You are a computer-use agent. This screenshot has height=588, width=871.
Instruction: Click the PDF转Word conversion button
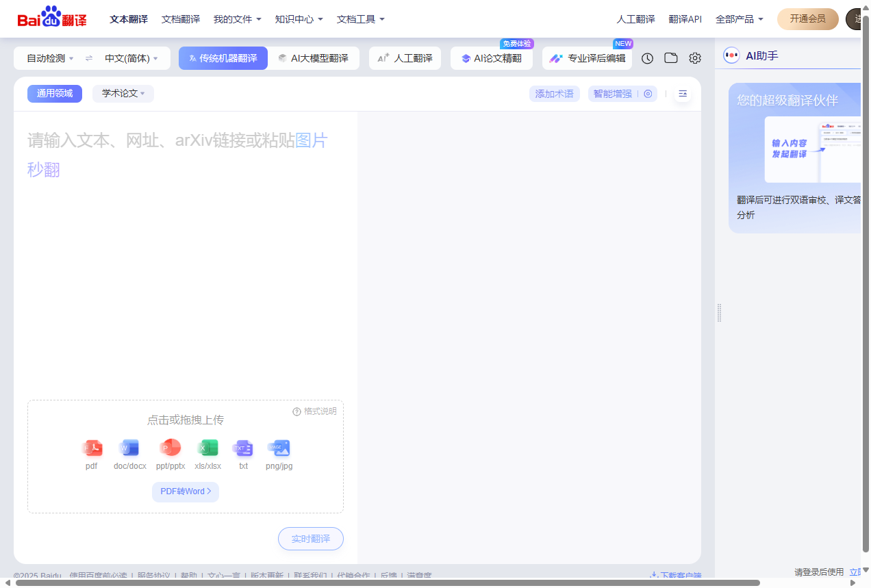click(185, 491)
